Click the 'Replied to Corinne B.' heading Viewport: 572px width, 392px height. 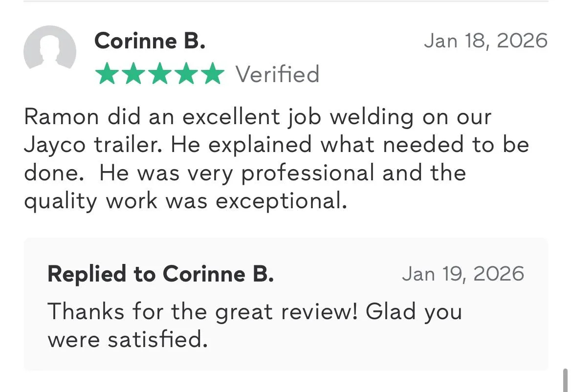tap(160, 274)
